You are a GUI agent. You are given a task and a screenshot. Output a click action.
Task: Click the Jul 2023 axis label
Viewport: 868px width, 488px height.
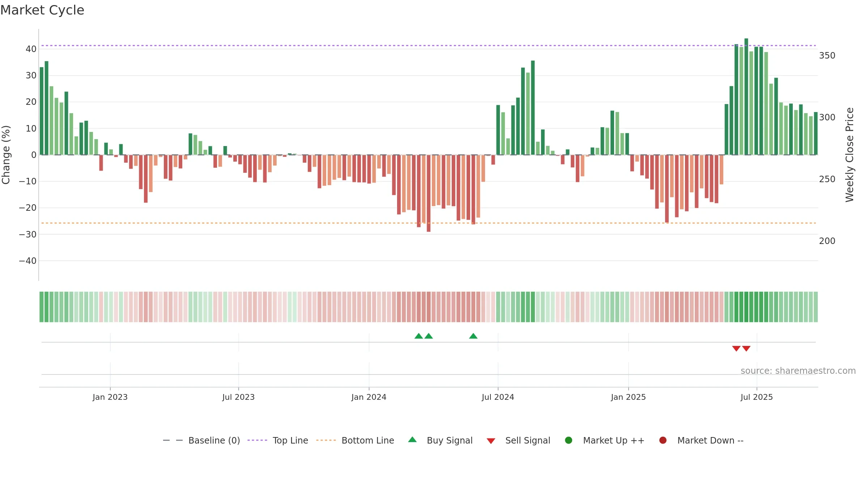(238, 397)
